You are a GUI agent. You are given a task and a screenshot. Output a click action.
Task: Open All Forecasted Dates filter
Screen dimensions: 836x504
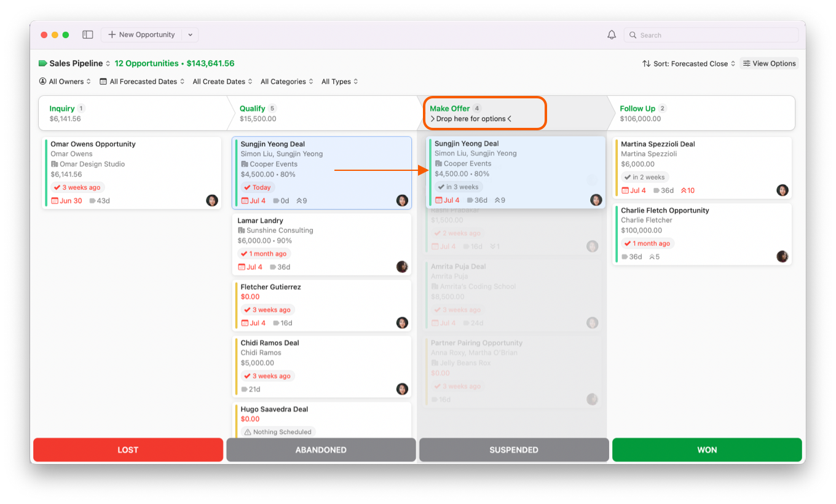[x=142, y=82]
